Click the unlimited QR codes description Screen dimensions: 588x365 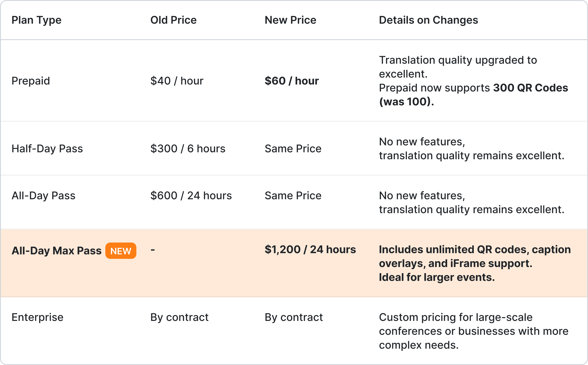[x=475, y=263]
